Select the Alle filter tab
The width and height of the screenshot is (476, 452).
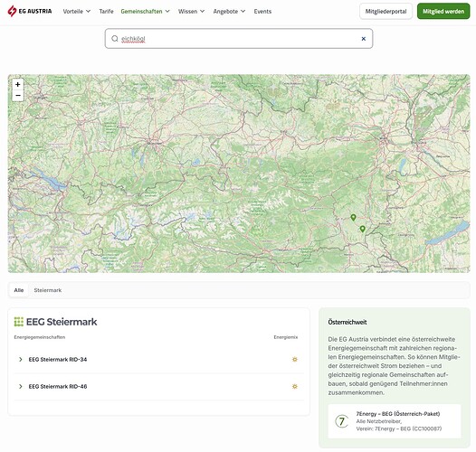tap(19, 290)
